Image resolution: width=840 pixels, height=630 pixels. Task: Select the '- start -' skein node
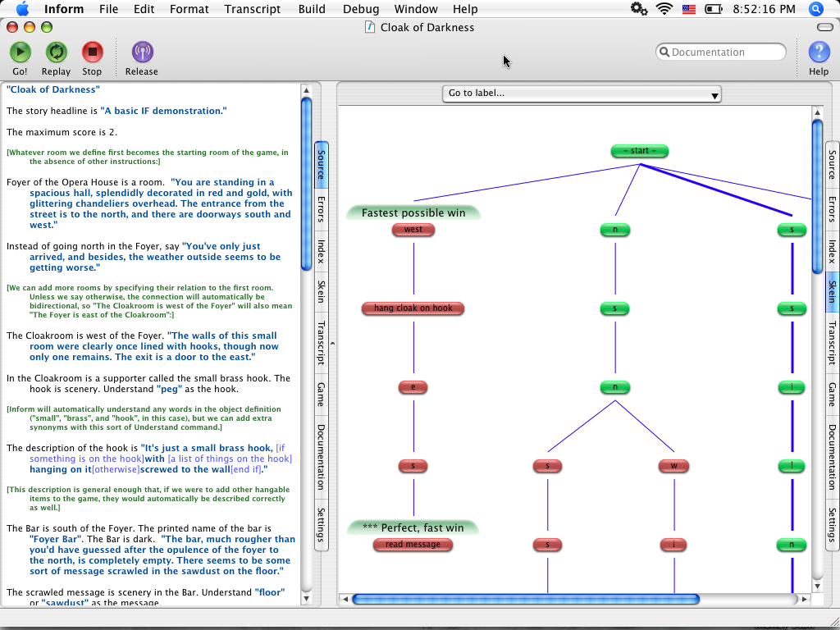tap(640, 151)
